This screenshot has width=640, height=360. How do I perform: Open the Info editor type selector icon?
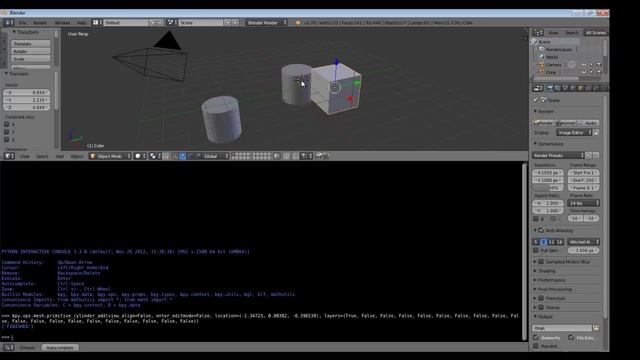pyautogui.click(x=8, y=22)
